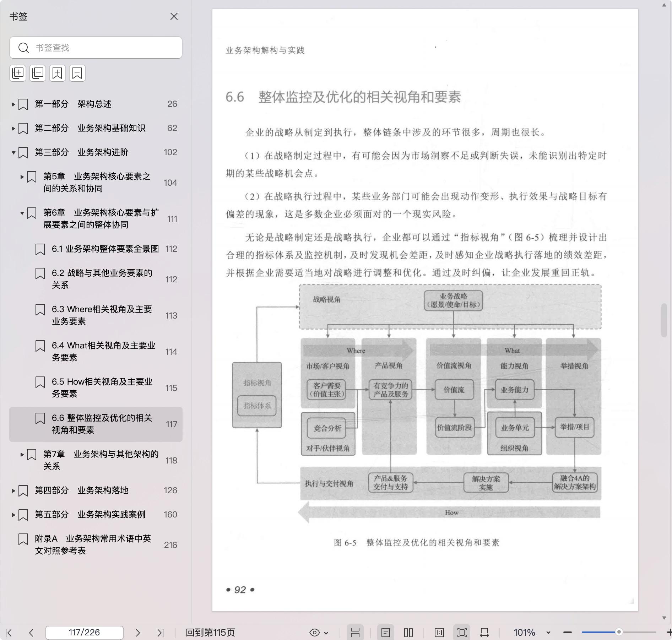Collapse 第6章 bookmark subtree
Screen dimensions: 672x640
(x=22, y=213)
